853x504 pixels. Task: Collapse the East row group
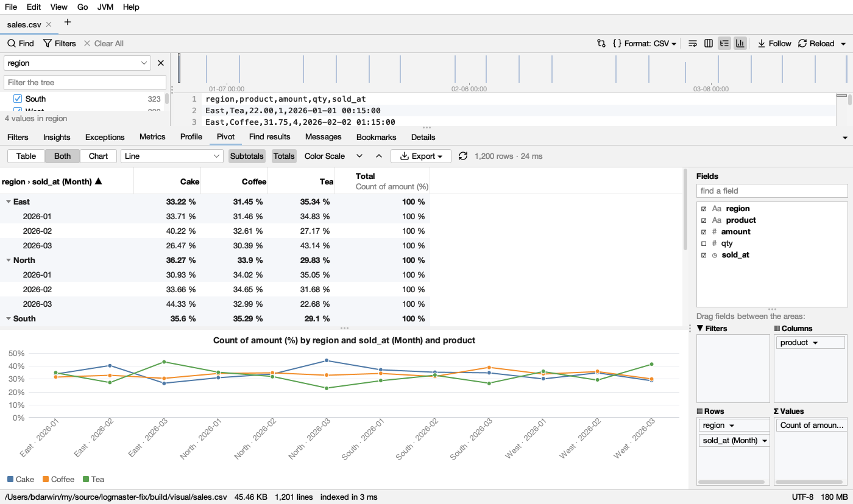click(x=9, y=201)
